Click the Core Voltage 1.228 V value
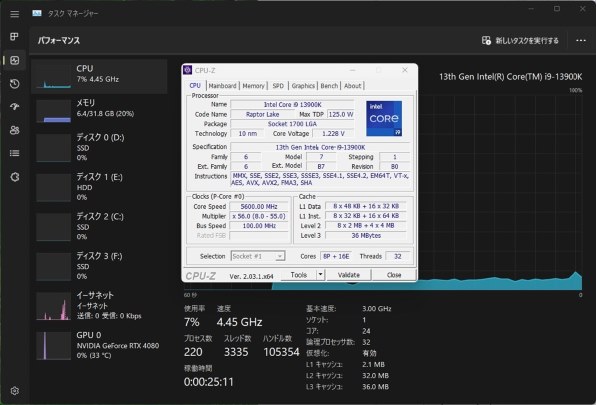Image resolution: width=596 pixels, height=405 pixels. [333, 133]
